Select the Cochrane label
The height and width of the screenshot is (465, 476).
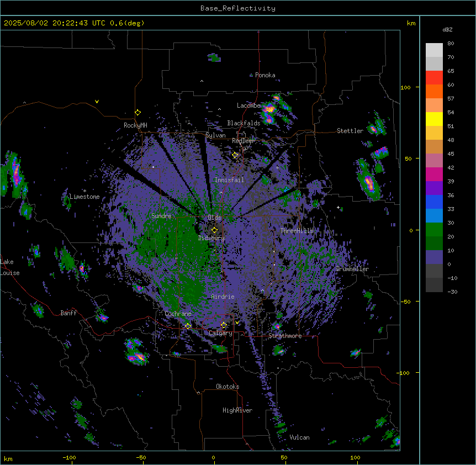pos(178,314)
